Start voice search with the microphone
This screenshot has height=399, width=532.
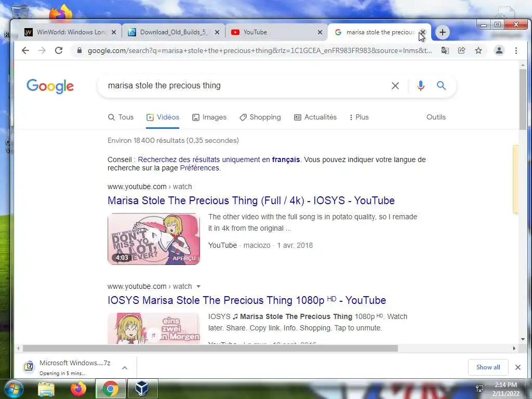click(421, 86)
